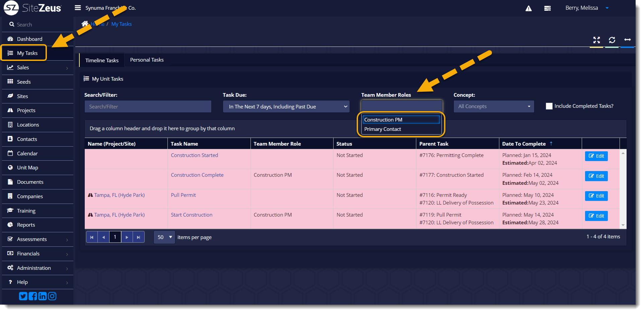Viewport: 644px width, 313px height.
Task: Open the Team Member Roles selector
Action: (x=402, y=106)
